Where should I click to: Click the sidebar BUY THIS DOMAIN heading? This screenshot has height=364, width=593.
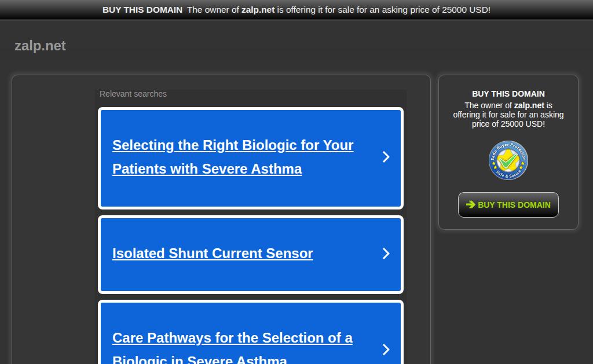508,94
